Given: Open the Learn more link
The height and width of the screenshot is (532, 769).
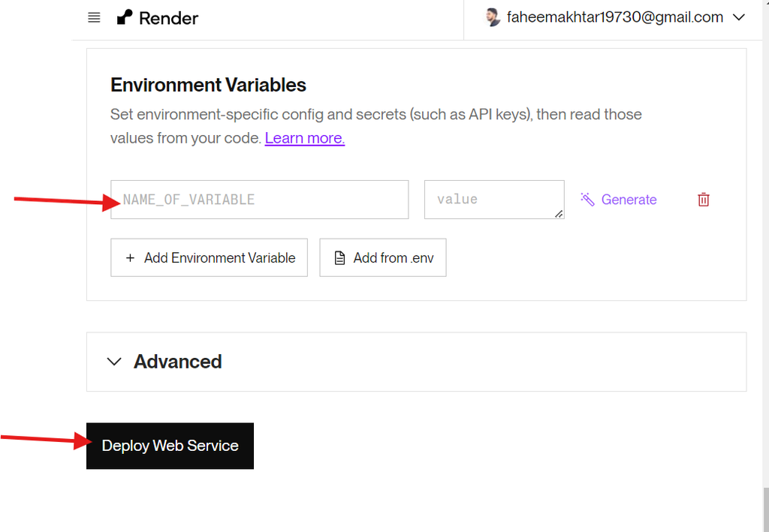Looking at the screenshot, I should pyautogui.click(x=304, y=138).
